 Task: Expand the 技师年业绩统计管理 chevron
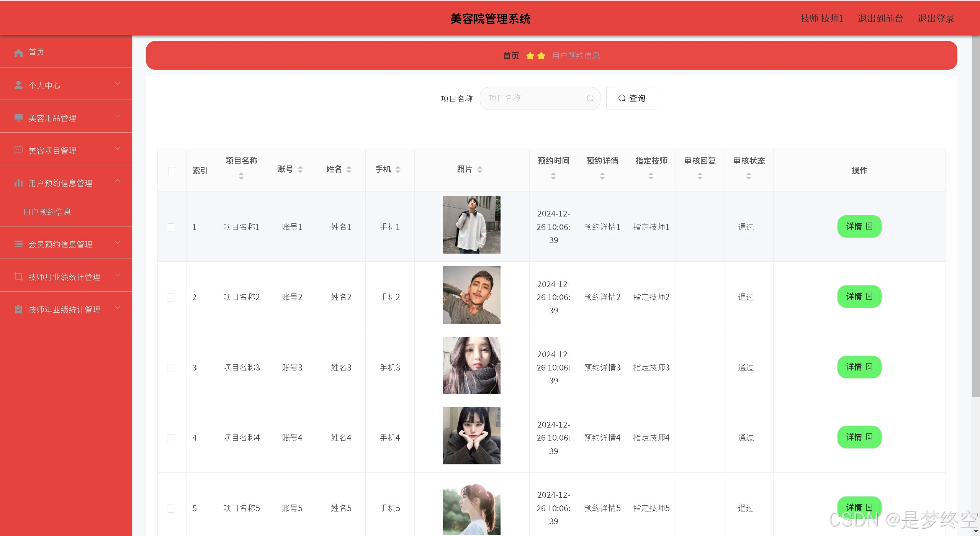click(x=118, y=308)
